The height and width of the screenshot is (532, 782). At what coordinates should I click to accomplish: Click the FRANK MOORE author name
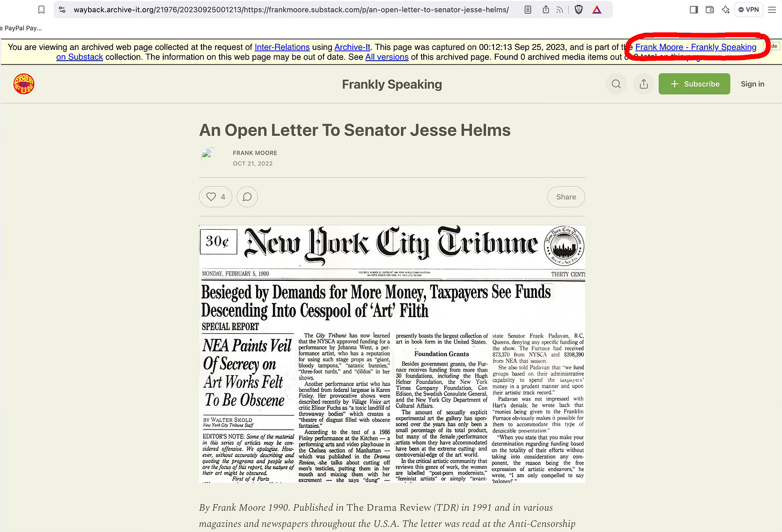click(255, 153)
